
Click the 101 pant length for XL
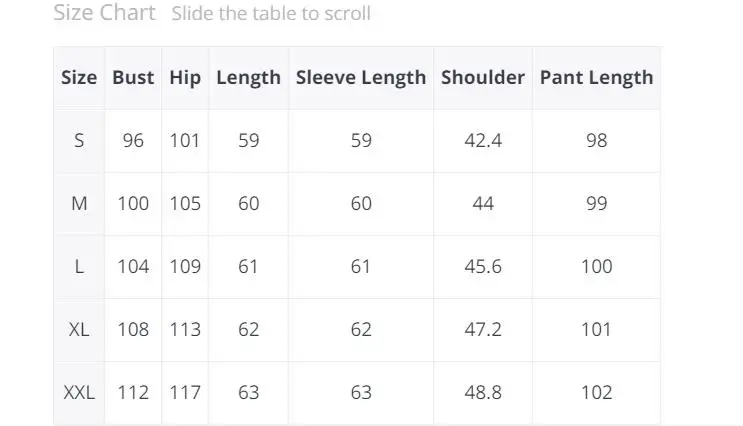tap(596, 329)
